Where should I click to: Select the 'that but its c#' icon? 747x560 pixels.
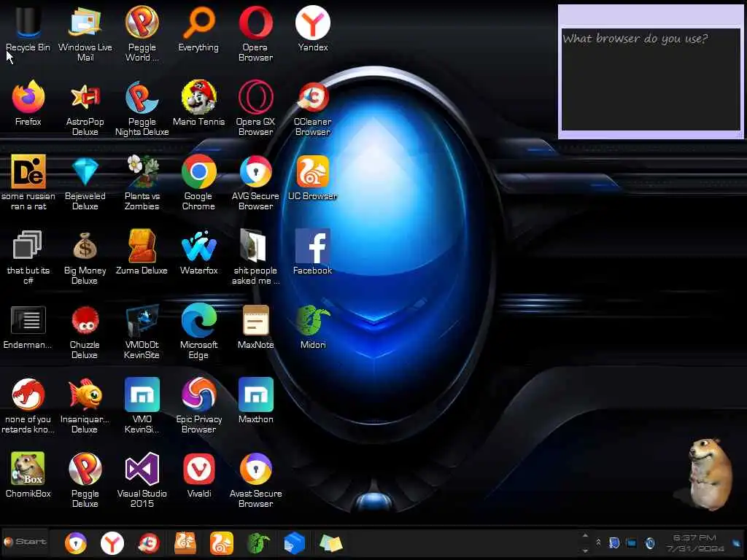pos(28,257)
